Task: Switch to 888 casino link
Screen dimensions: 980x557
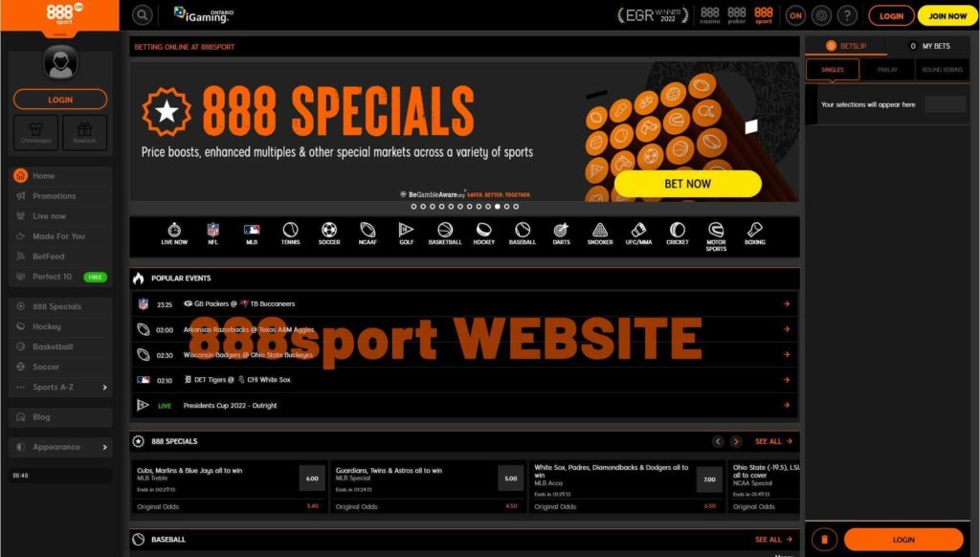Action: (x=710, y=15)
